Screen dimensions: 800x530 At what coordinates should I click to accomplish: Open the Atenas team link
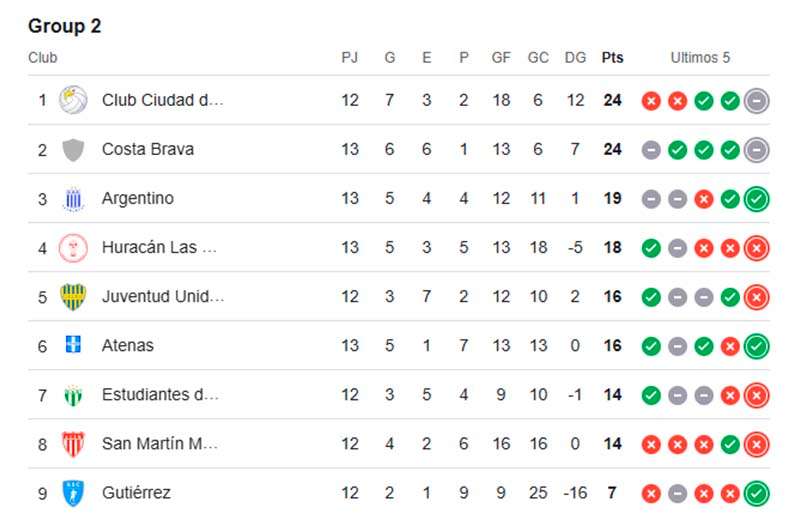128,345
